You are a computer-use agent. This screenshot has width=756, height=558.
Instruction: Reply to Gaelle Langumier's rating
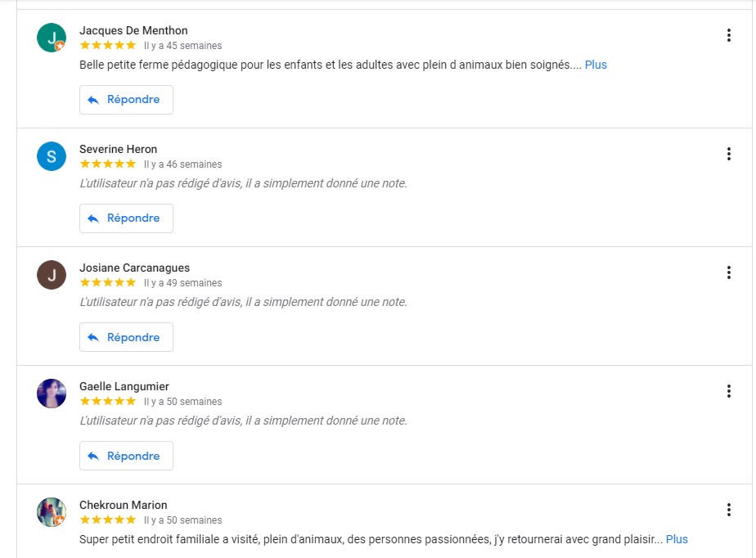pos(126,456)
